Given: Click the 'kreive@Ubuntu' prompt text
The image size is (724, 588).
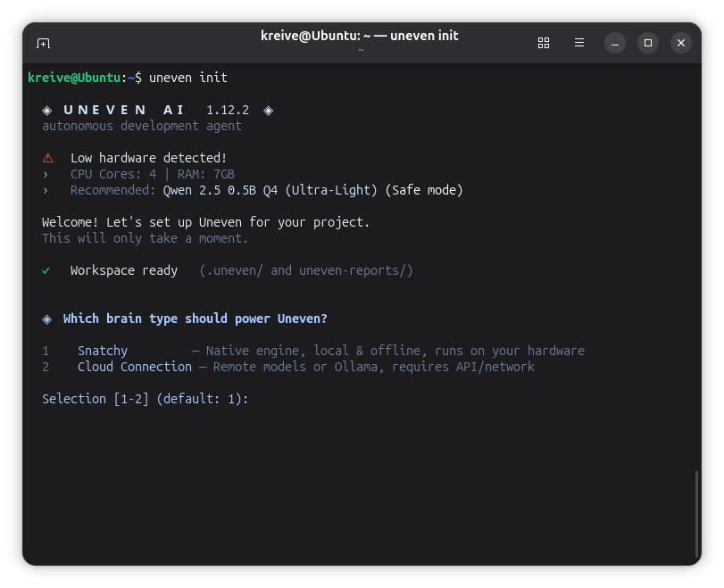Looking at the screenshot, I should point(74,78).
